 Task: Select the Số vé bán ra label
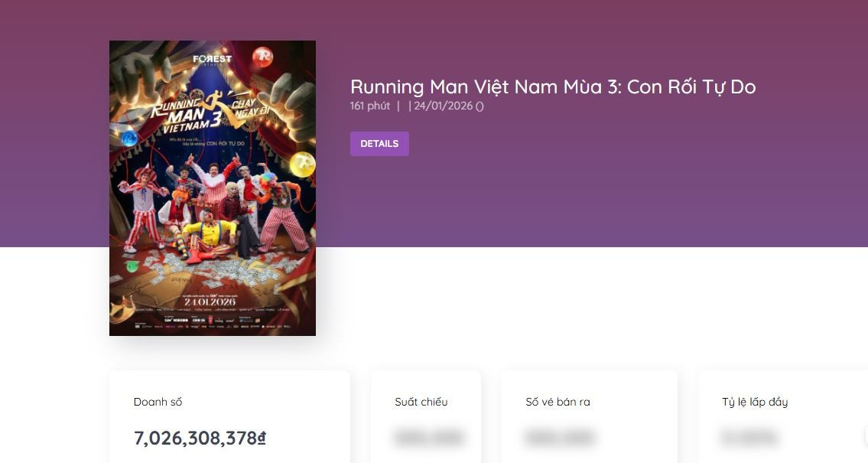pyautogui.click(x=558, y=402)
